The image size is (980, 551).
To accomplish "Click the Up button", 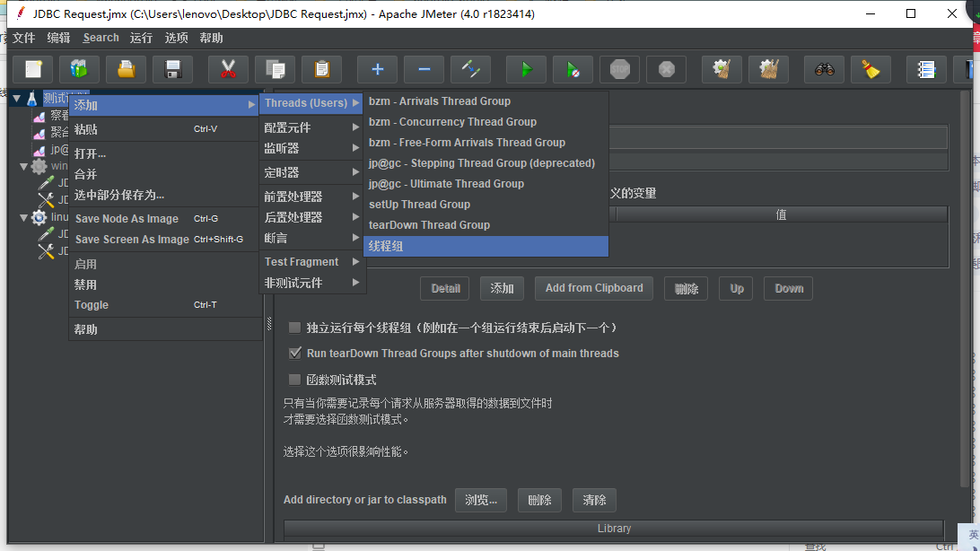I will click(x=737, y=289).
